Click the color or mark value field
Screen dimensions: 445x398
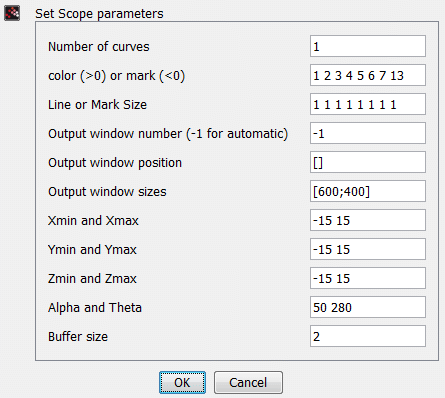tap(368, 75)
